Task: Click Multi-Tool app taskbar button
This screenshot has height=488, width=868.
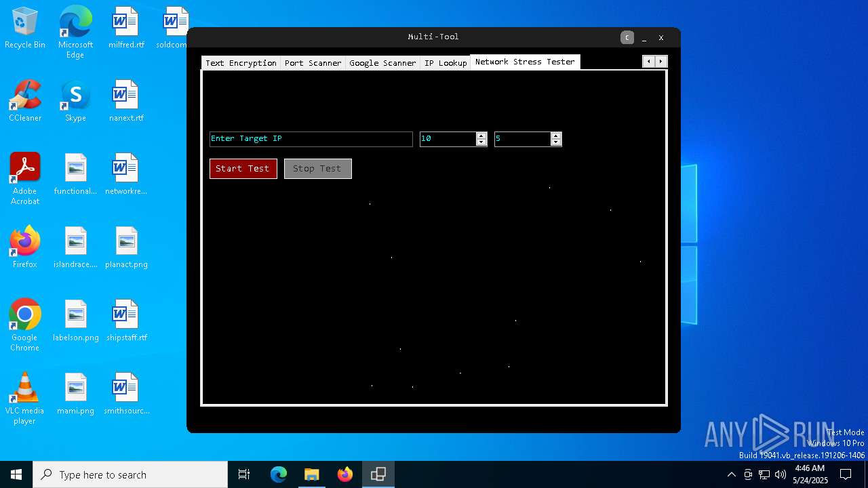Action: [378, 474]
